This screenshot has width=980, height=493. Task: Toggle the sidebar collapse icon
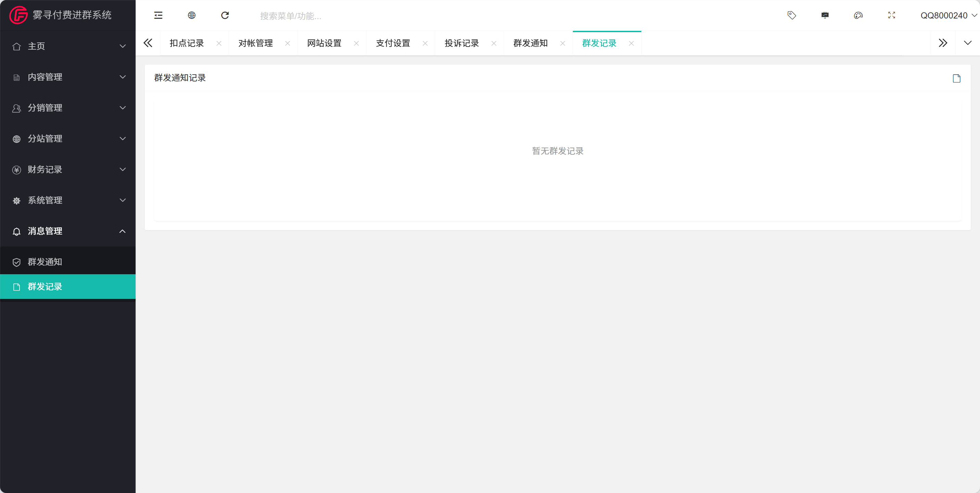tap(158, 15)
